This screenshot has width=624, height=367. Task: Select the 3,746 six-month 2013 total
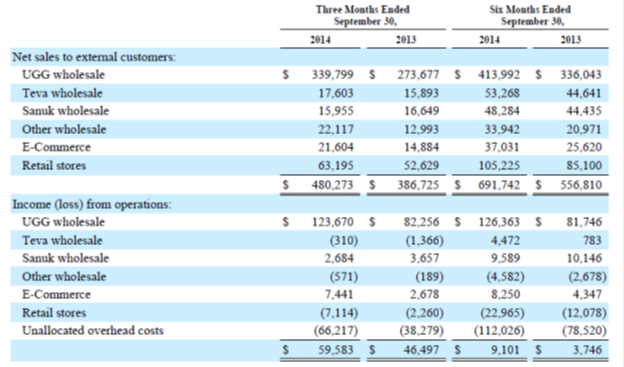tap(587, 349)
